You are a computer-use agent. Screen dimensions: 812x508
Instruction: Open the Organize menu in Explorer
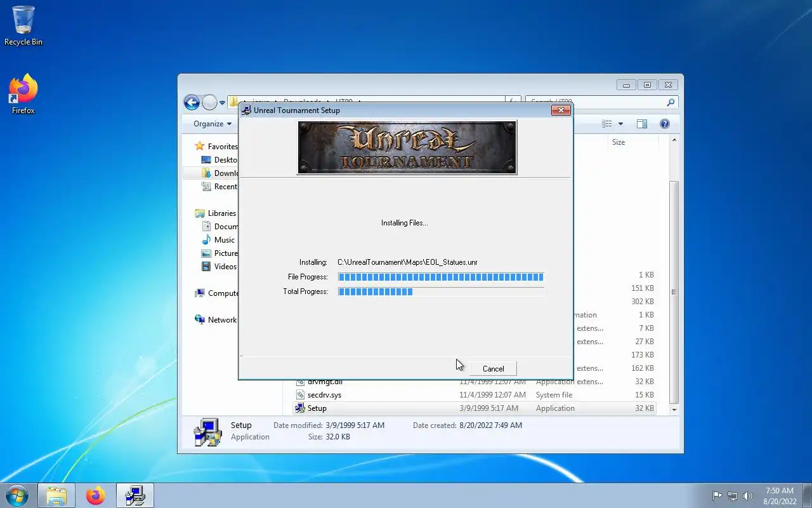point(213,124)
